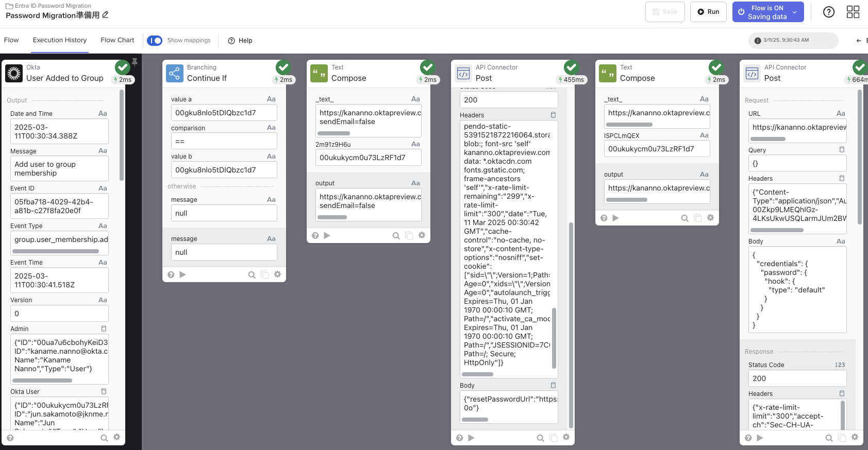The width and height of the screenshot is (868, 450).
Task: Click the value a input field
Action: [224, 113]
